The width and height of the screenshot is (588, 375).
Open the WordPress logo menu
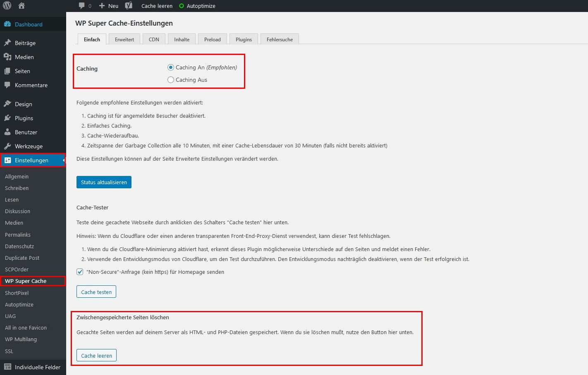(7, 5)
